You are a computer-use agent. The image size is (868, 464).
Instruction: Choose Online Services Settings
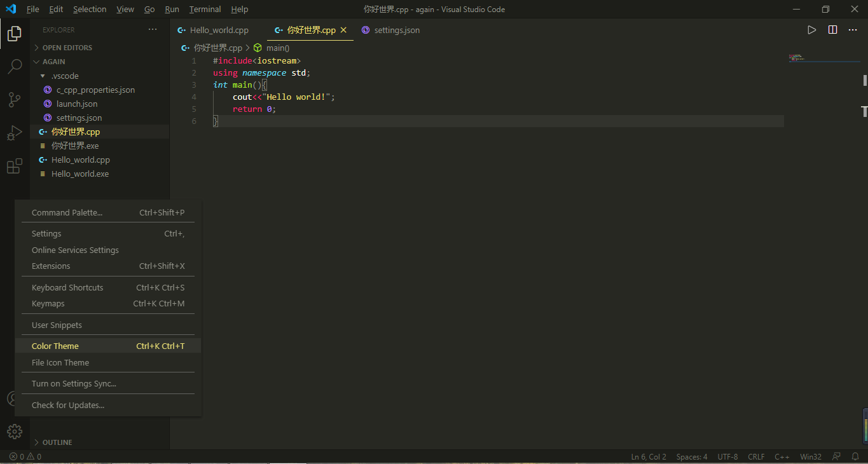click(x=108, y=250)
